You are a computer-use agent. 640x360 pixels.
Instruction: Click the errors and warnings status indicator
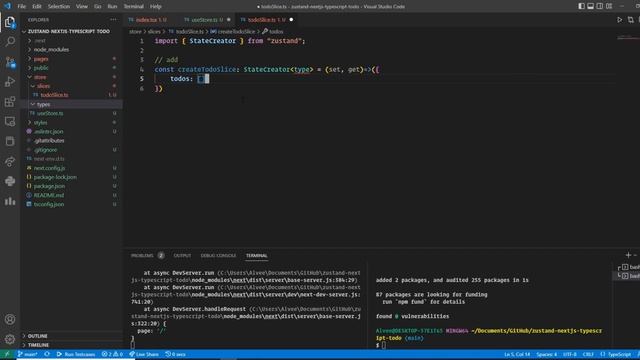point(112,354)
